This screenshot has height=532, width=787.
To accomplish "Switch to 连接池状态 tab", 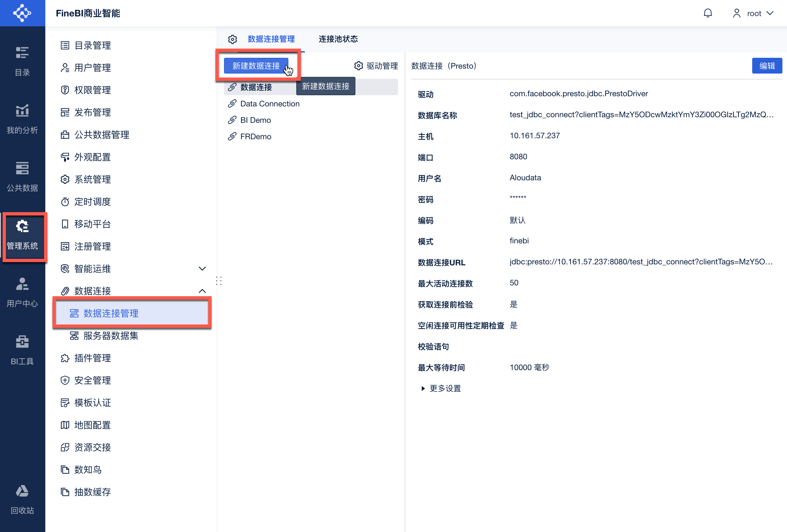I will click(338, 39).
